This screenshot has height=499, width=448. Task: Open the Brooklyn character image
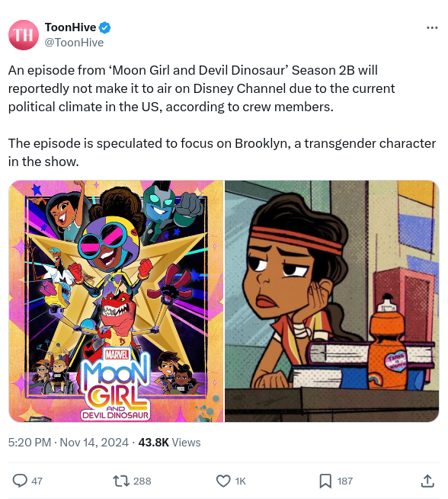point(332,301)
